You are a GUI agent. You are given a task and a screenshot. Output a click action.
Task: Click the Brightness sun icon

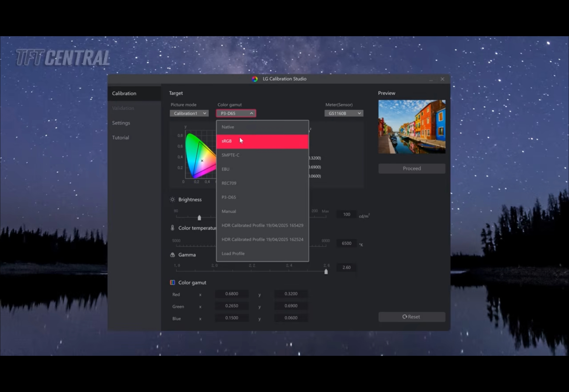[x=172, y=200]
